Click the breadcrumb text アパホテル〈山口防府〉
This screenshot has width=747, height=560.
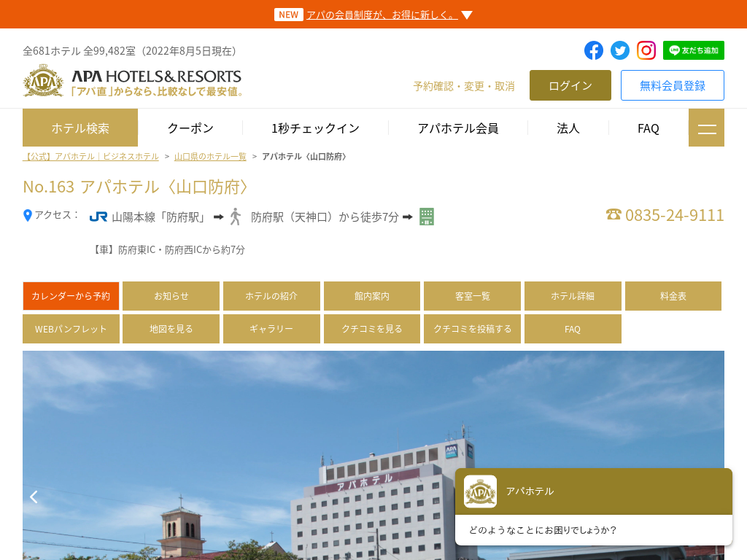[x=304, y=157]
